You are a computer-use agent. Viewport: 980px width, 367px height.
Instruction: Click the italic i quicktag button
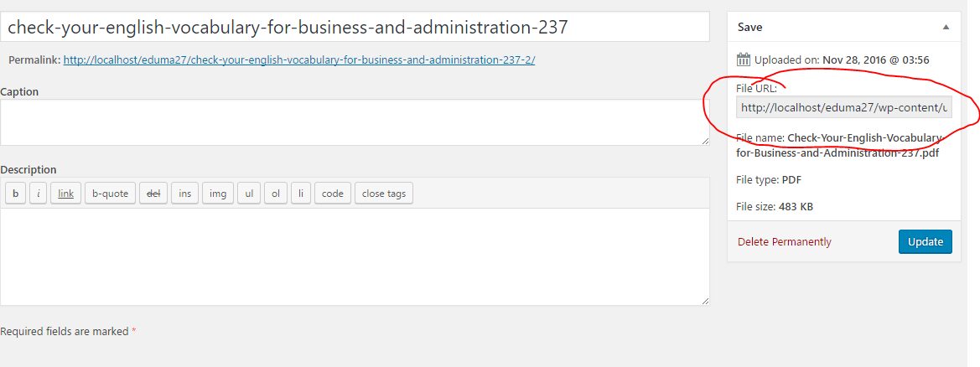coord(39,194)
